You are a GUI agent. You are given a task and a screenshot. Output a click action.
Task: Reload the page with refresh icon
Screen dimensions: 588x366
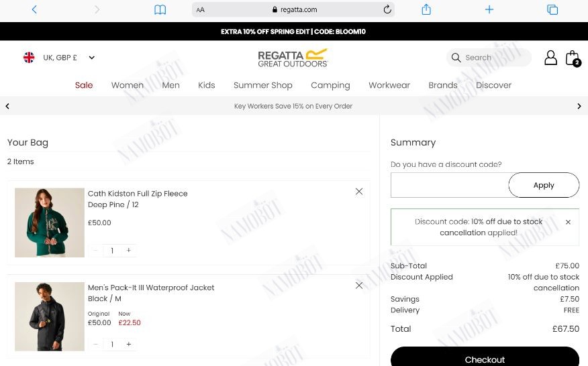[387, 9]
